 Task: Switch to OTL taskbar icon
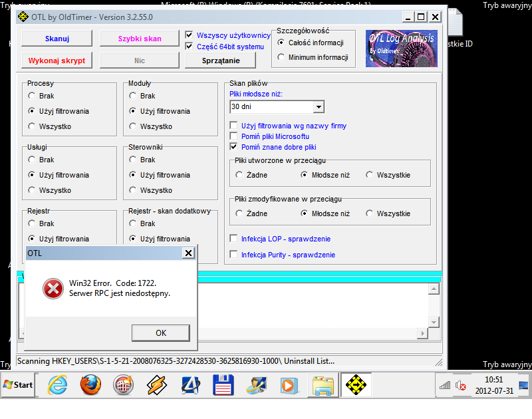click(356, 384)
